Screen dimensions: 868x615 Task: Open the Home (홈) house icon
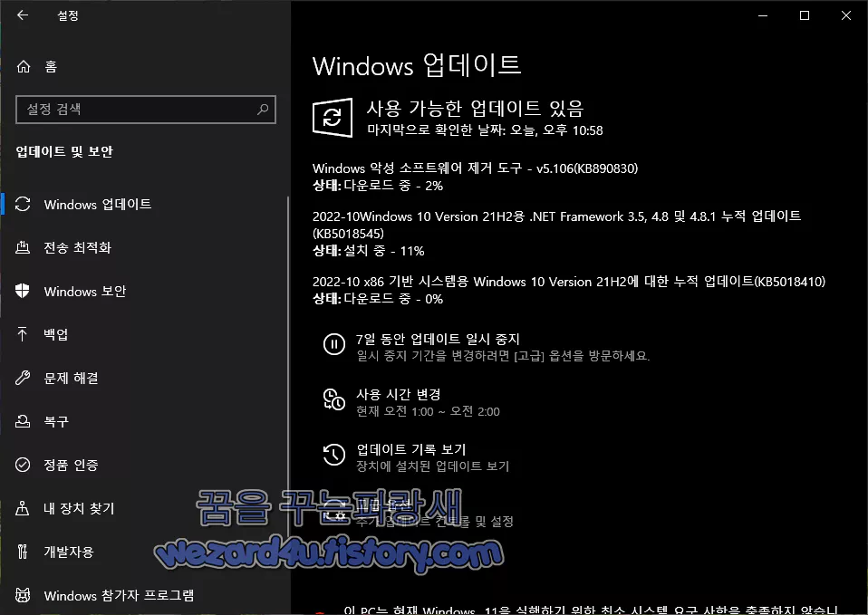pyautogui.click(x=24, y=66)
